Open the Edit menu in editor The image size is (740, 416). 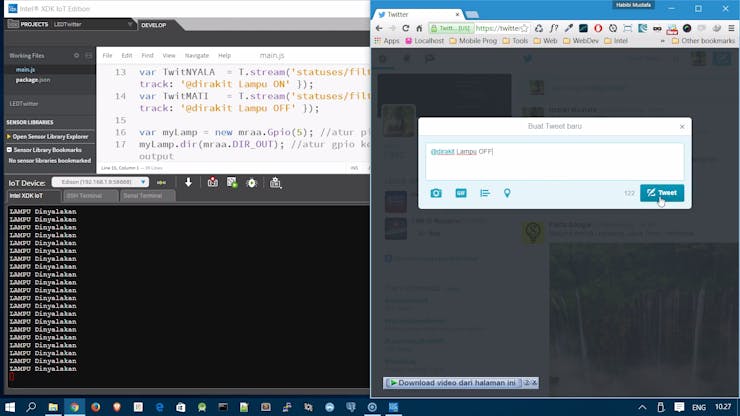pyautogui.click(x=126, y=55)
